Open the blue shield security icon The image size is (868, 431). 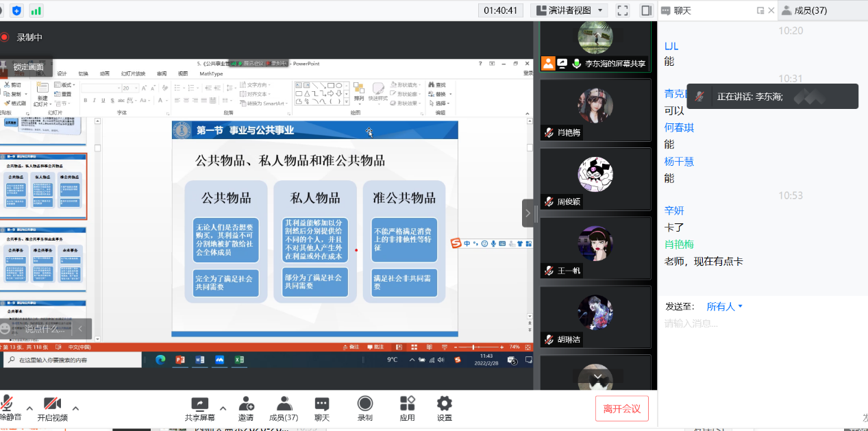pos(17,10)
